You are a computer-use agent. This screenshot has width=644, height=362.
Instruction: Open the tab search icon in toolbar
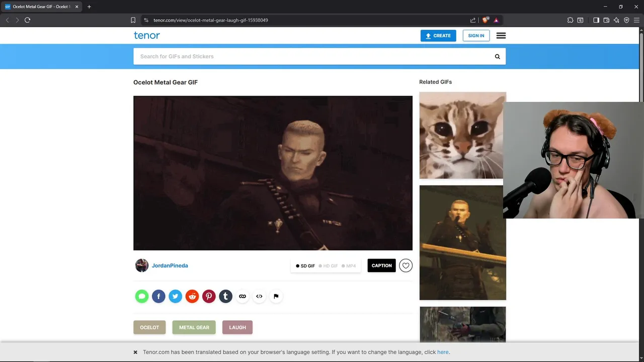tap(580, 20)
